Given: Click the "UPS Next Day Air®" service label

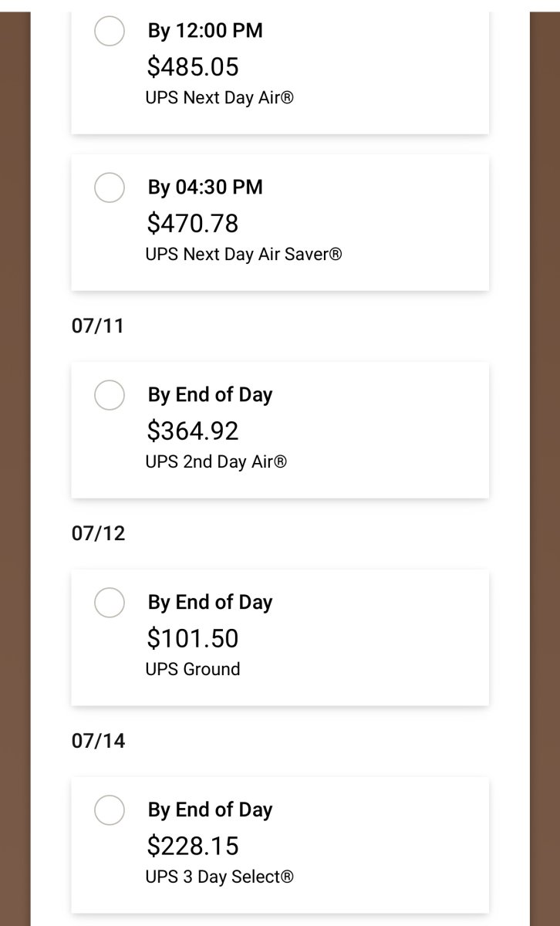Looking at the screenshot, I should click(220, 99).
